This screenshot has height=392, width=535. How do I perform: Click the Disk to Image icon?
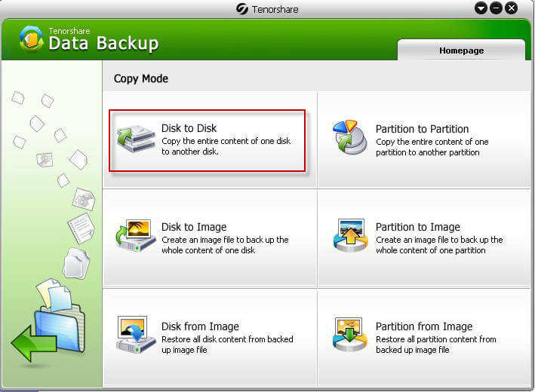[136, 236]
